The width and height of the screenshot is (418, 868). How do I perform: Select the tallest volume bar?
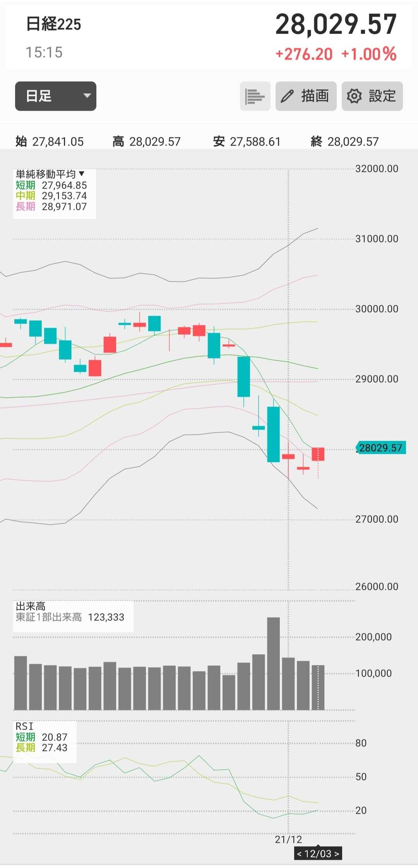[x=273, y=663]
